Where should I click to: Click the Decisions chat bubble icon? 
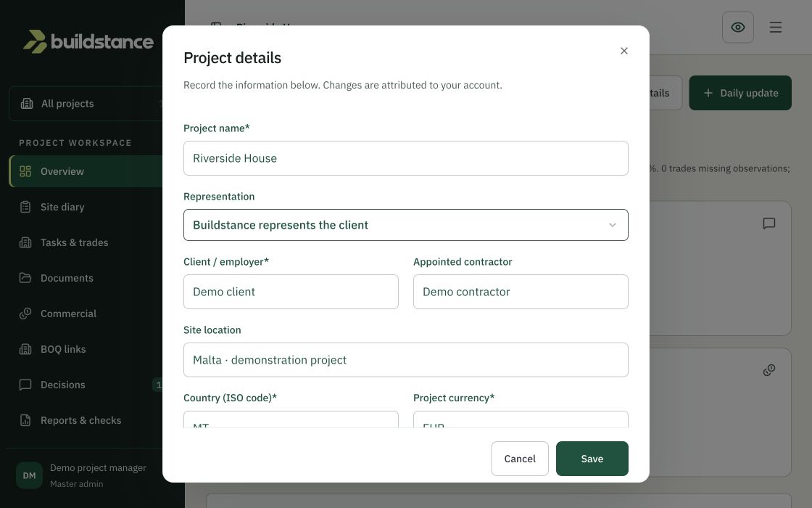tap(25, 385)
